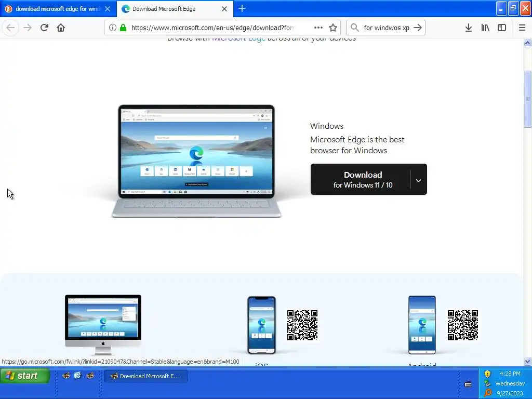Open the library bookmarks icon
Screen dimensions: 532x399
click(485, 28)
